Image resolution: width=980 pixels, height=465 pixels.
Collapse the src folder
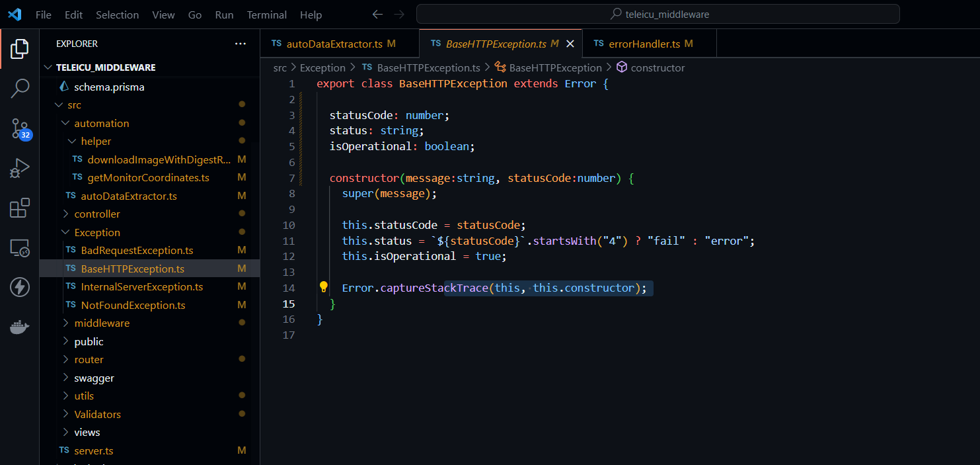point(74,105)
